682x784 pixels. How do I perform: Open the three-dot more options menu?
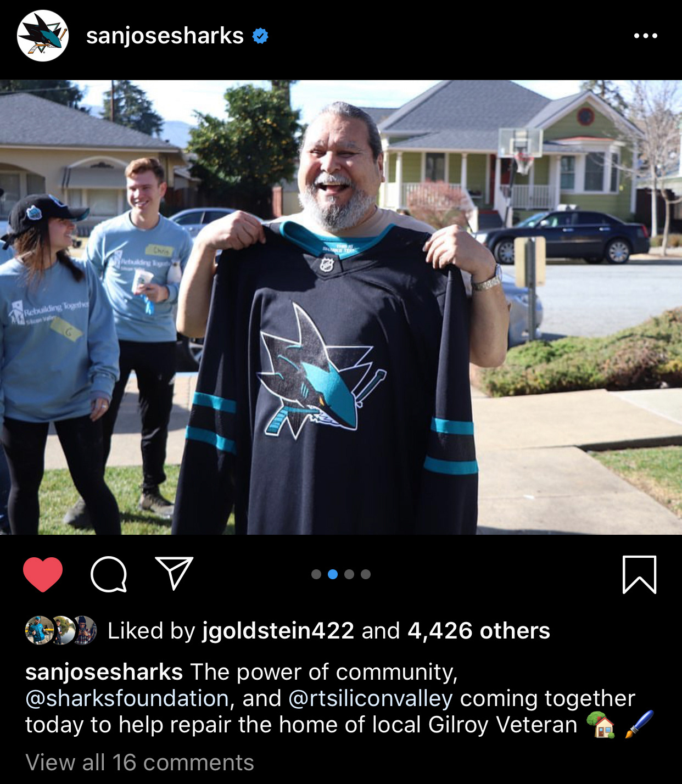click(646, 36)
